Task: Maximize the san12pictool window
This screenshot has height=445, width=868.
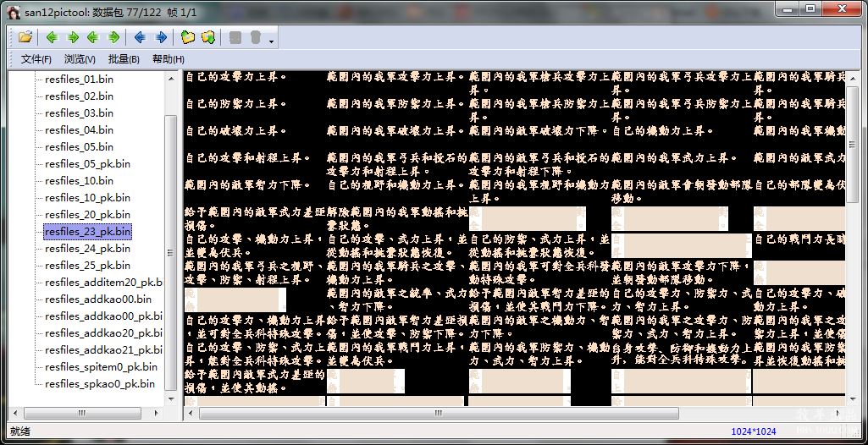Action: coord(810,8)
